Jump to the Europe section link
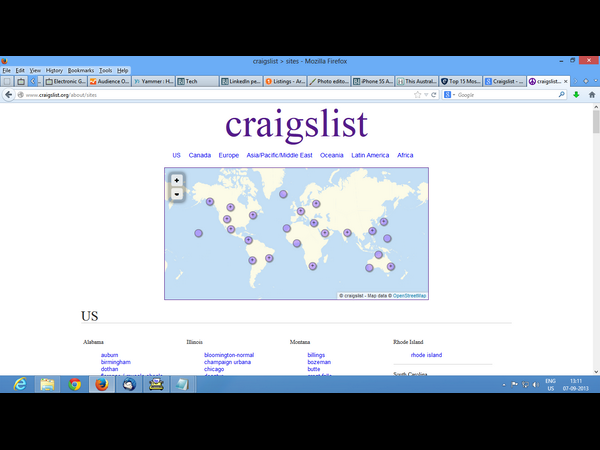 [229, 155]
